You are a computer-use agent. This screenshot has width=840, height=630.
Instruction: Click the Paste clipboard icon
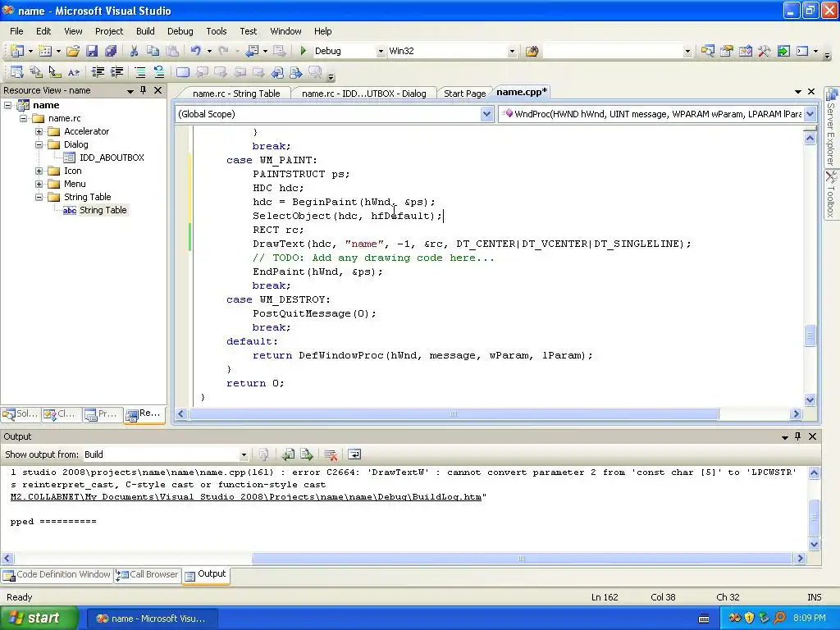point(172,51)
